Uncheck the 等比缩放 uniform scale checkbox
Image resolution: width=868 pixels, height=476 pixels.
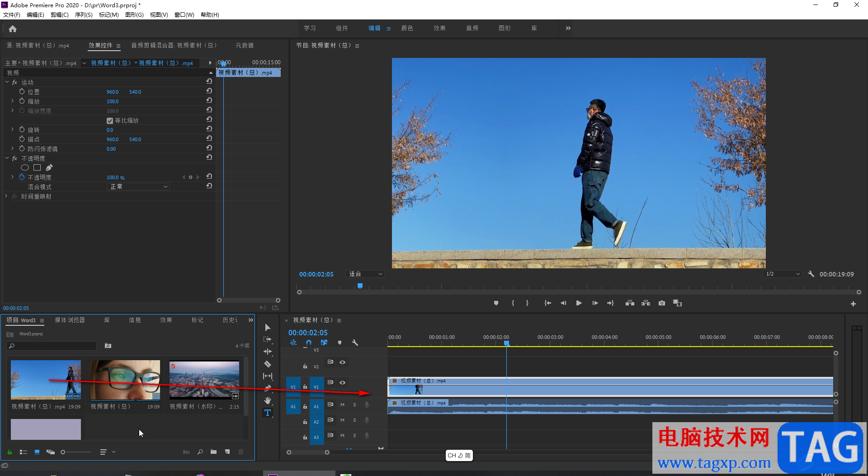(x=110, y=121)
